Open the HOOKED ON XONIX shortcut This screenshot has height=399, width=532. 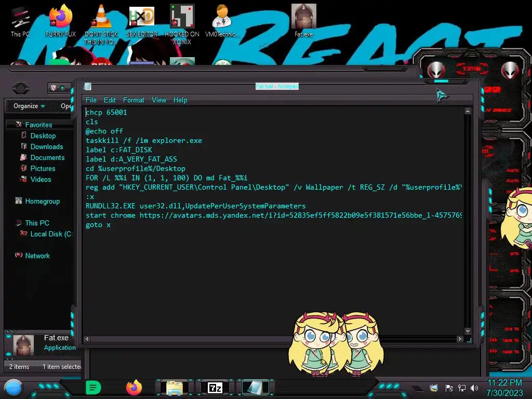click(182, 24)
